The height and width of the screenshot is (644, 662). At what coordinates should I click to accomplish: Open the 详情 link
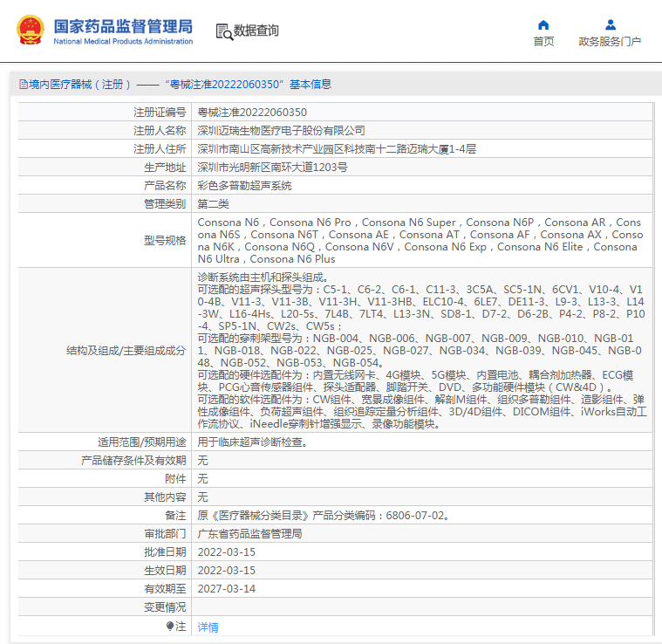point(208,627)
